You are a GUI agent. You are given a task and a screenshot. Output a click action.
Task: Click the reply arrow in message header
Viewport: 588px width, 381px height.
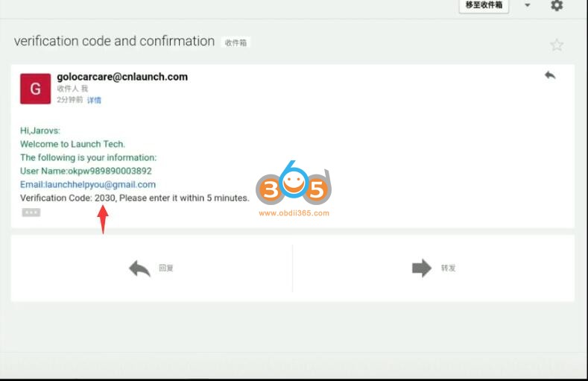550,75
